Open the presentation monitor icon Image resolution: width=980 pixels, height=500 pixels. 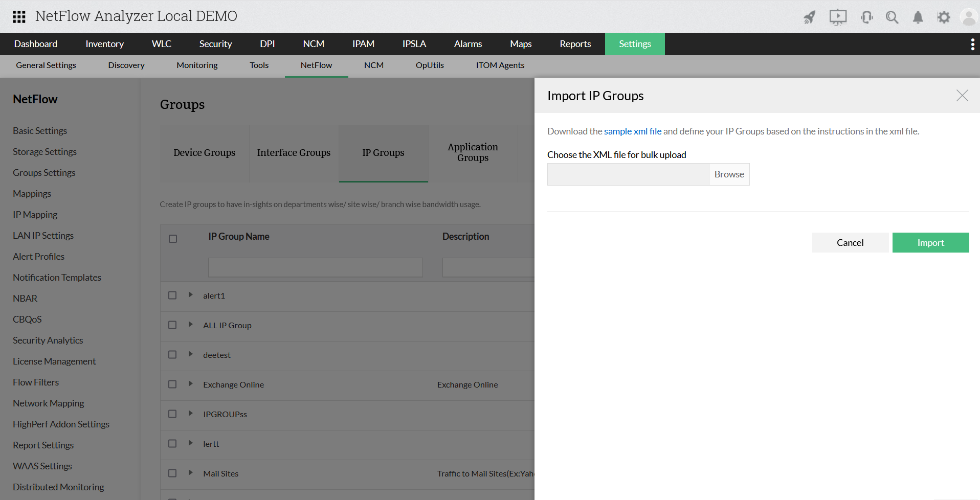click(837, 17)
